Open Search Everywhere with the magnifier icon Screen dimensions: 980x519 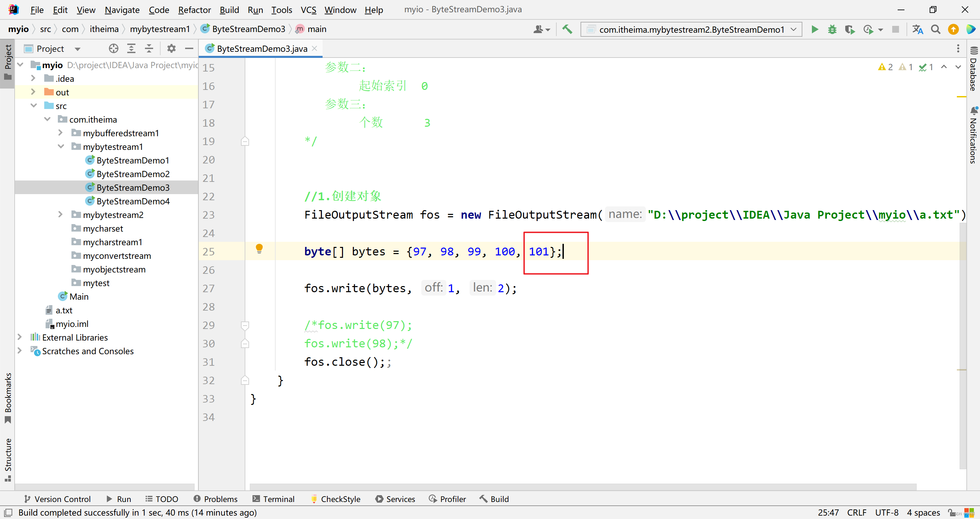[x=935, y=29]
